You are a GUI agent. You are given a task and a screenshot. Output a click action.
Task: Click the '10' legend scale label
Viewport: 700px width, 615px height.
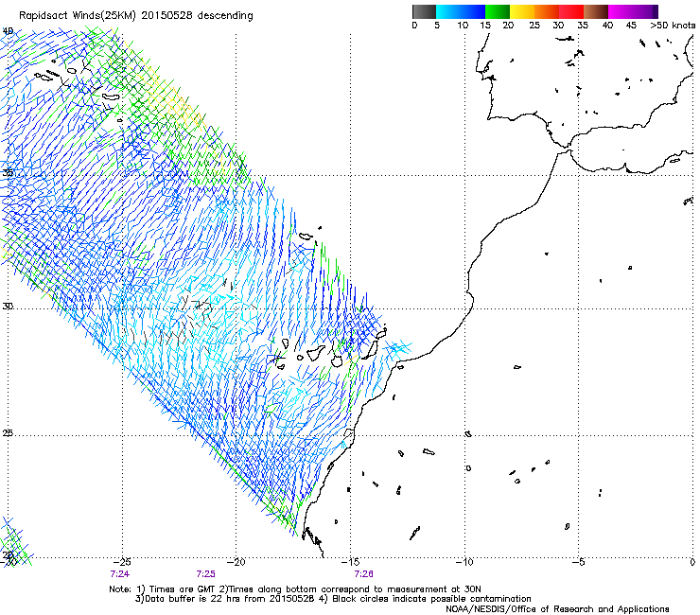pos(463,25)
